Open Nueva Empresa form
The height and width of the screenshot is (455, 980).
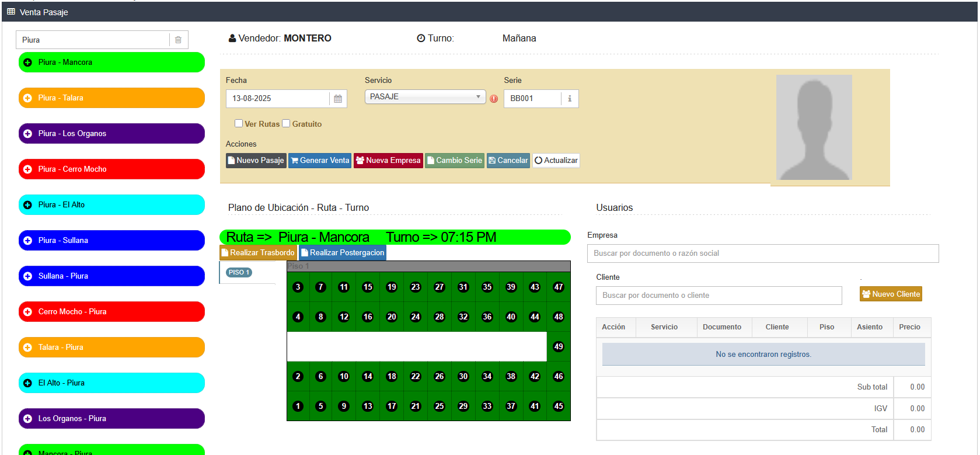pos(388,161)
